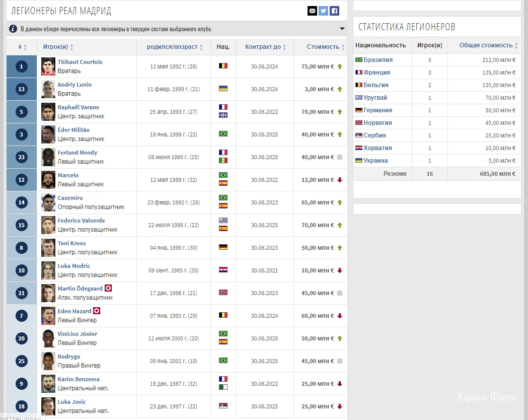Sort statistics by Общая стоимость
Image resolution: width=528 pixels, height=420 pixels.
(488, 45)
